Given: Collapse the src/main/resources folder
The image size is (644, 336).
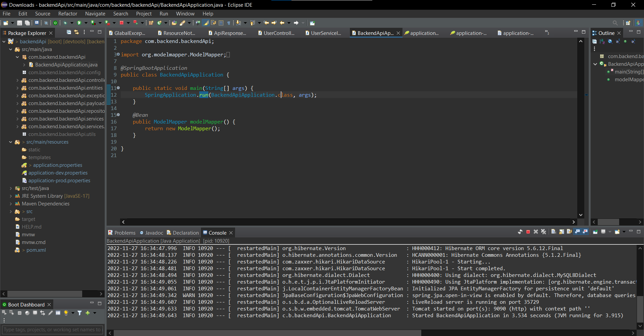Looking at the screenshot, I should pyautogui.click(x=10, y=142).
